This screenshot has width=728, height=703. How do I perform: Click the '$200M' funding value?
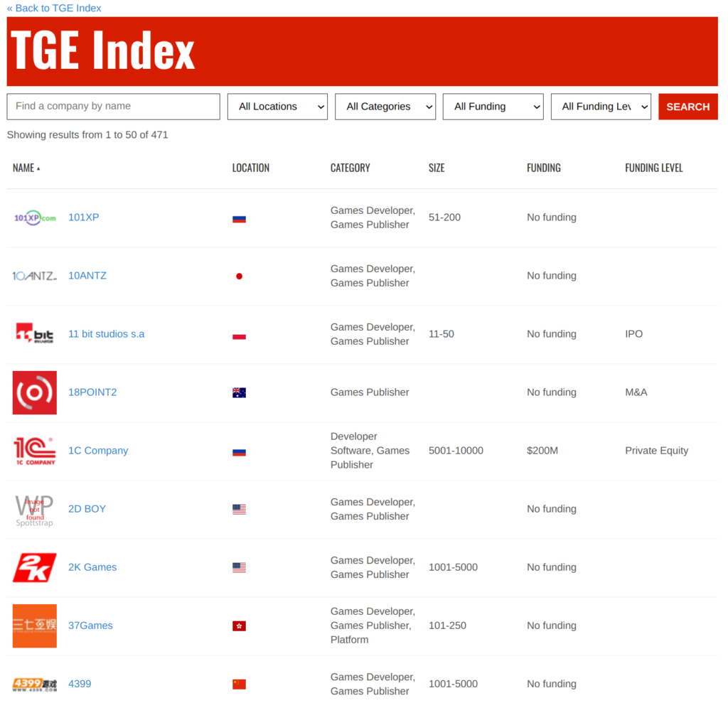pyautogui.click(x=542, y=451)
